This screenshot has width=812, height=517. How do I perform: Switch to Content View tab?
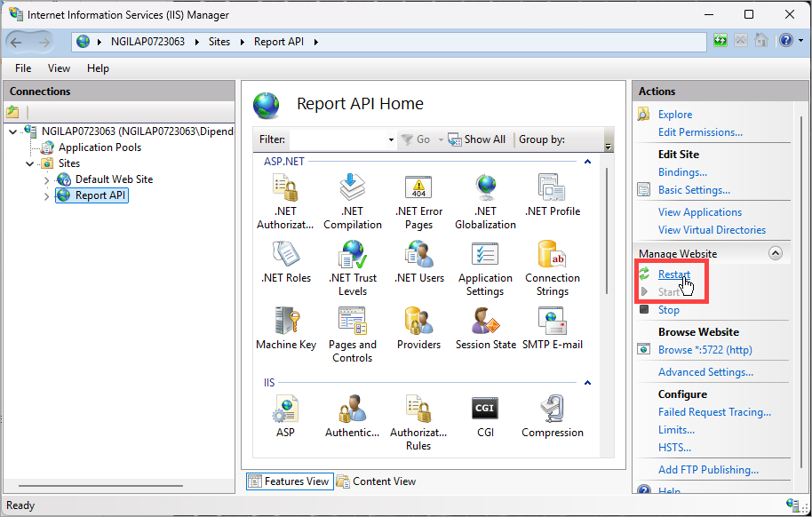[x=376, y=481]
